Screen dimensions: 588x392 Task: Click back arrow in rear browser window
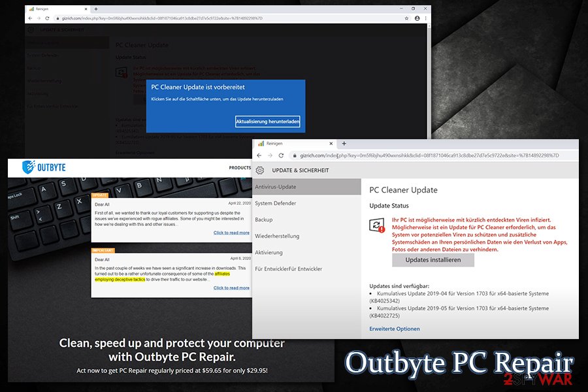[x=30, y=18]
